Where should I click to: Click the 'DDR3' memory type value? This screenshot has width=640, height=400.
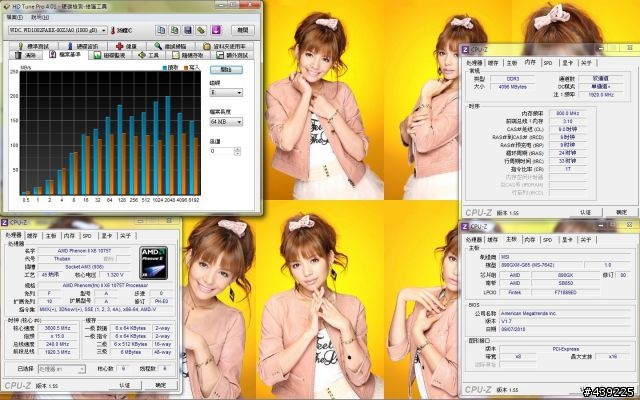[x=513, y=78]
